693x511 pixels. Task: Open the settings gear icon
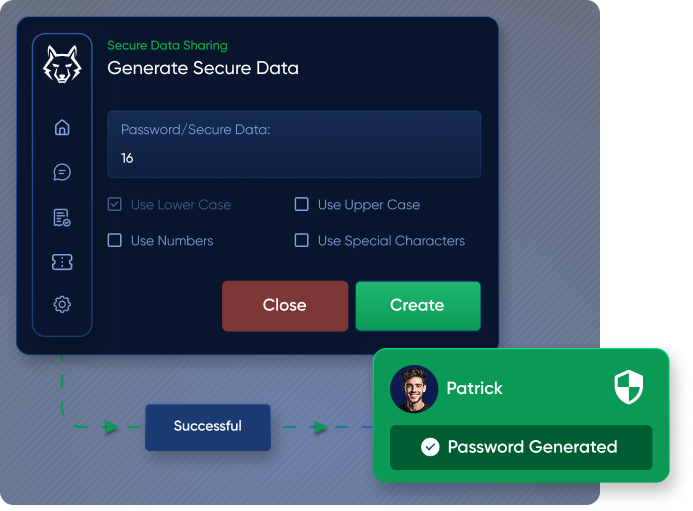(x=62, y=304)
